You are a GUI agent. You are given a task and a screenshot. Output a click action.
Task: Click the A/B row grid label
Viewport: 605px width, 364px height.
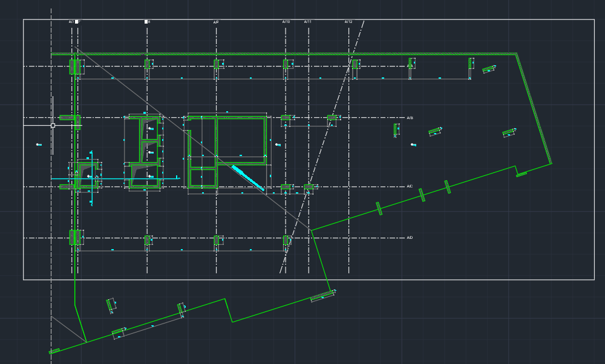click(410, 118)
